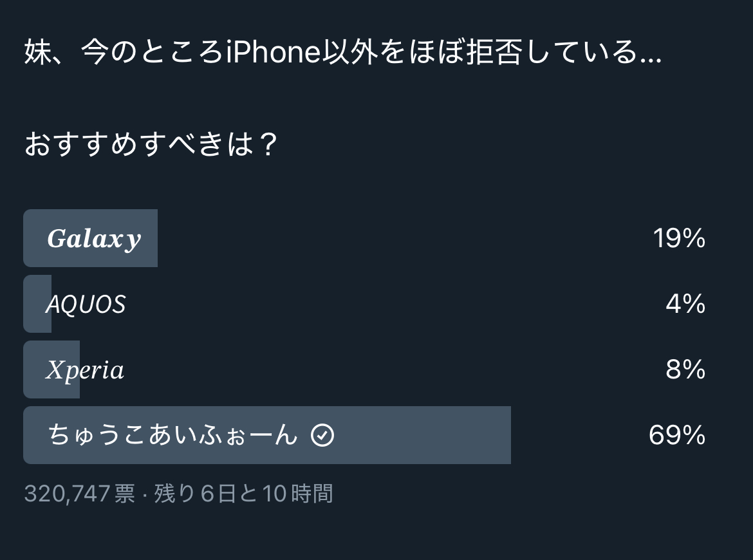Click the bold italic Galaxy label
The width and height of the screenshot is (753, 560).
point(94,239)
